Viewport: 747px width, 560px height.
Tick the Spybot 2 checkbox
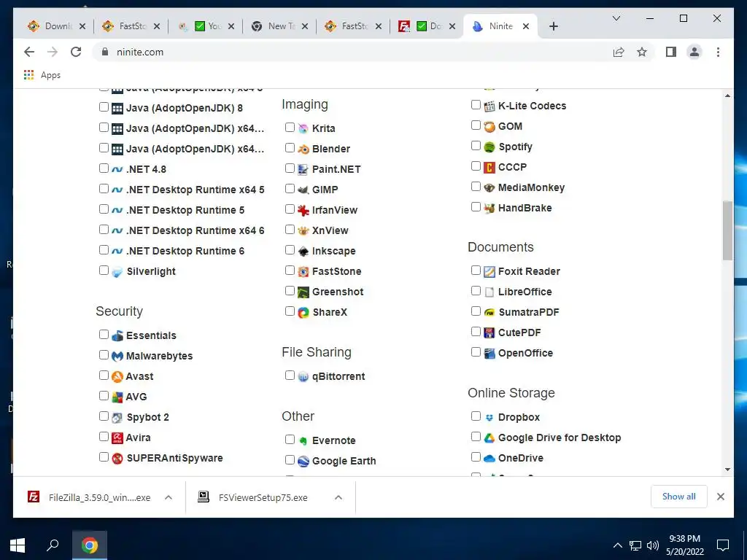(104, 416)
